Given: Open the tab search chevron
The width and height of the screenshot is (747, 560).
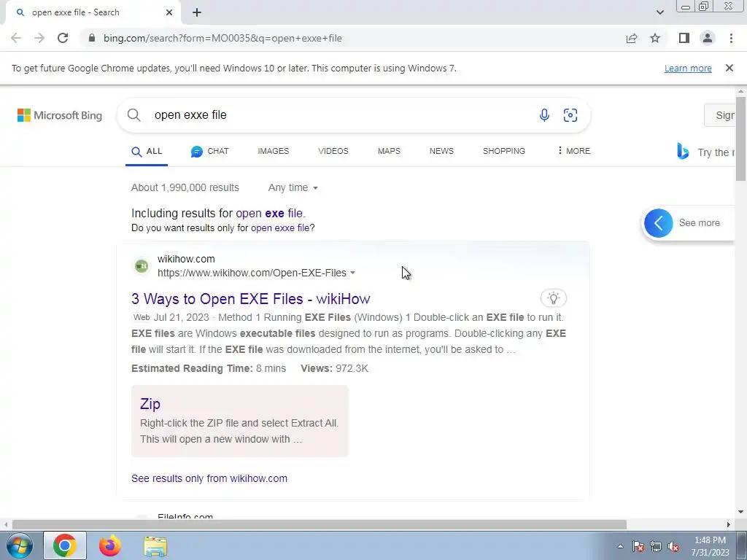Looking at the screenshot, I should coord(659,12).
